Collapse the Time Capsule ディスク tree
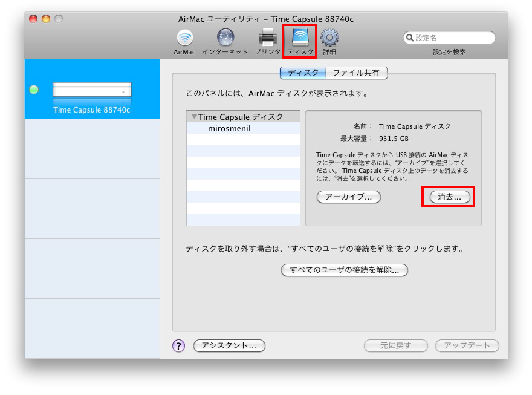The width and height of the screenshot is (532, 395). [194, 116]
